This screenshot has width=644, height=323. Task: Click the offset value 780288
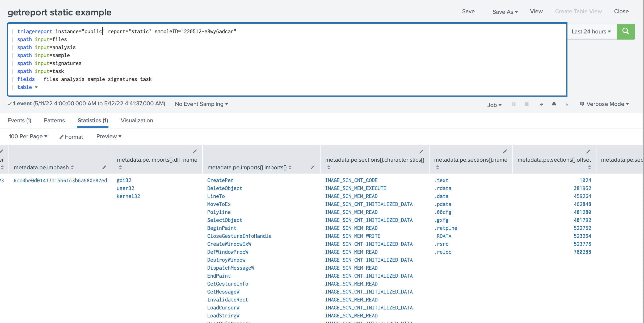[x=582, y=252]
